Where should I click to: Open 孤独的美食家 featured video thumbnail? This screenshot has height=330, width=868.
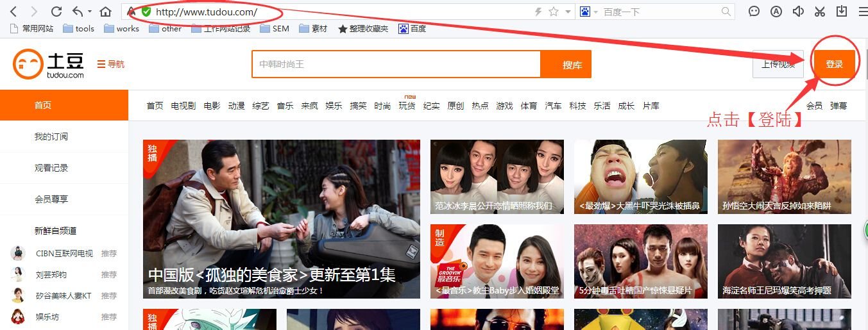coord(282,219)
